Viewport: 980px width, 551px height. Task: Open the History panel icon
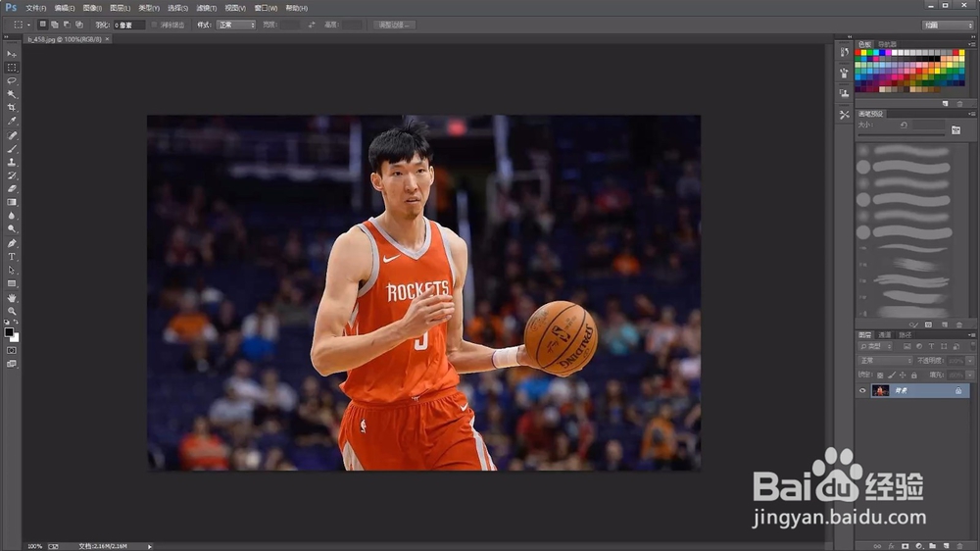[845, 53]
